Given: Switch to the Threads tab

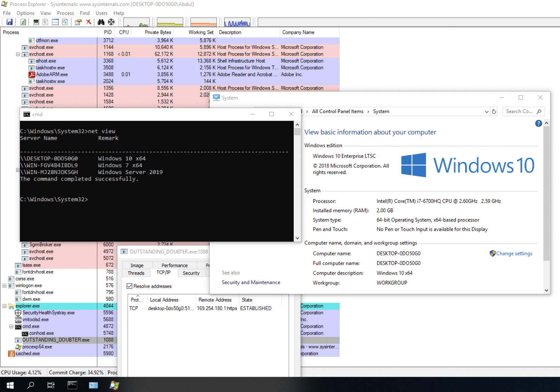Looking at the screenshot, I should [136, 273].
